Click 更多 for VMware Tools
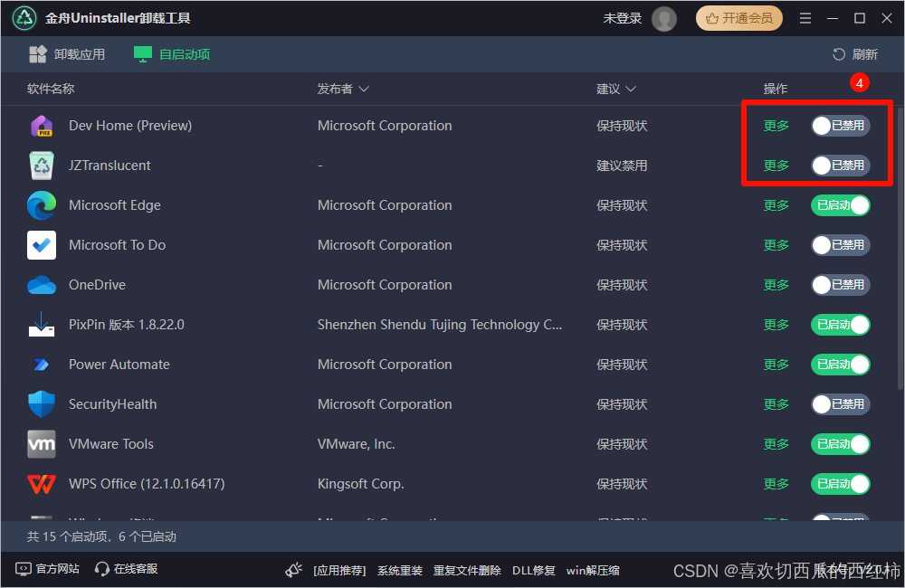 776,444
